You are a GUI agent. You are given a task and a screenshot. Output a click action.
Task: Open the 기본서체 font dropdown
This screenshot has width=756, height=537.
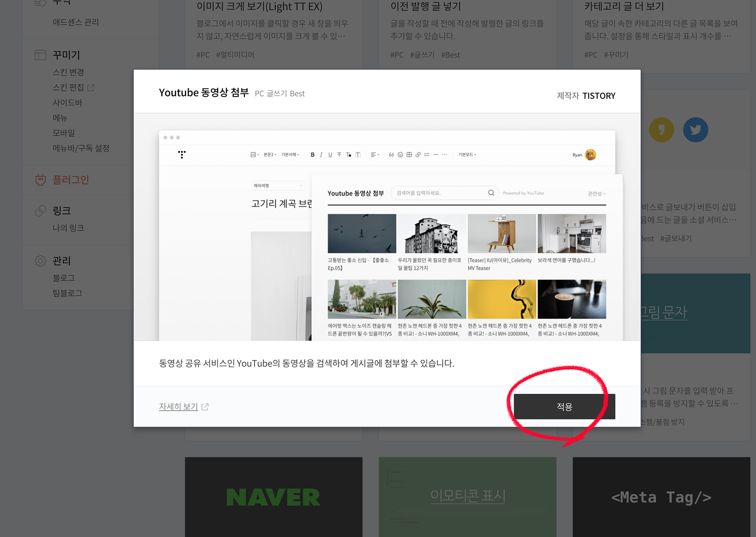290,155
